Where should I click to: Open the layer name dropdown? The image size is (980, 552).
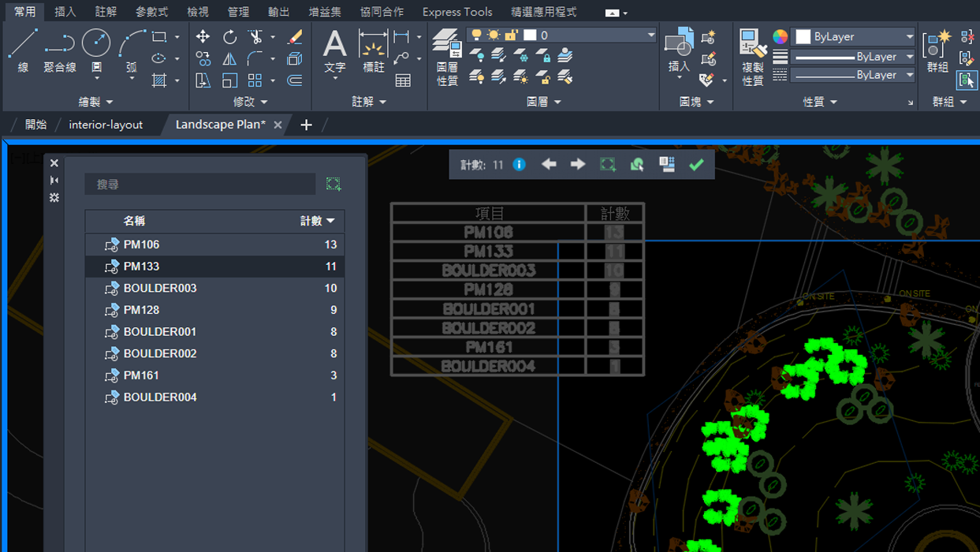click(x=650, y=35)
